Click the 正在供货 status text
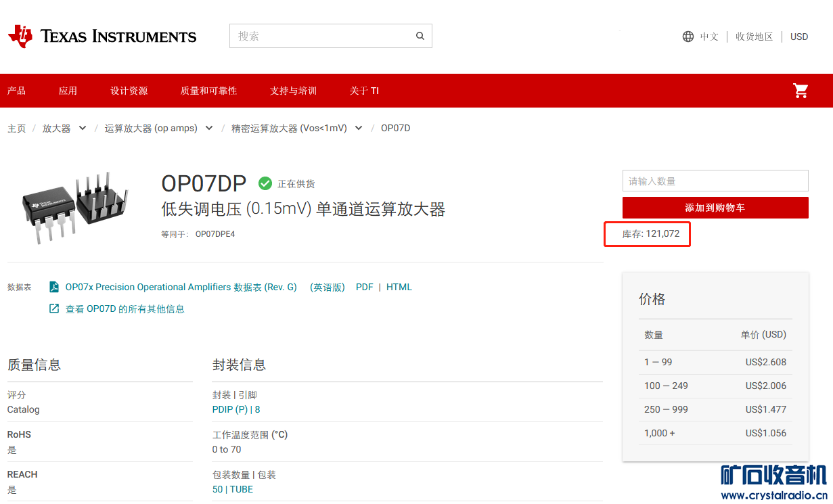The image size is (833, 504). (x=296, y=184)
